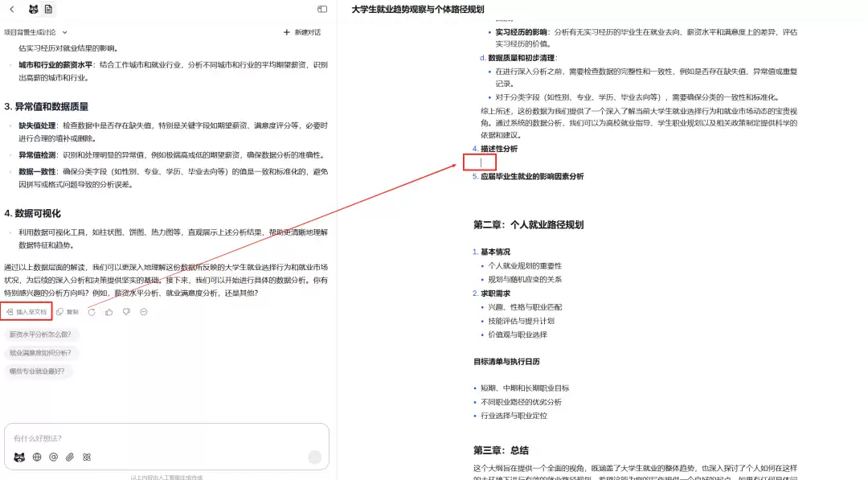Choose suggestion 就业满意度如何分析?
Image resolution: width=868 pixels, height=480 pixels.
tap(40, 353)
